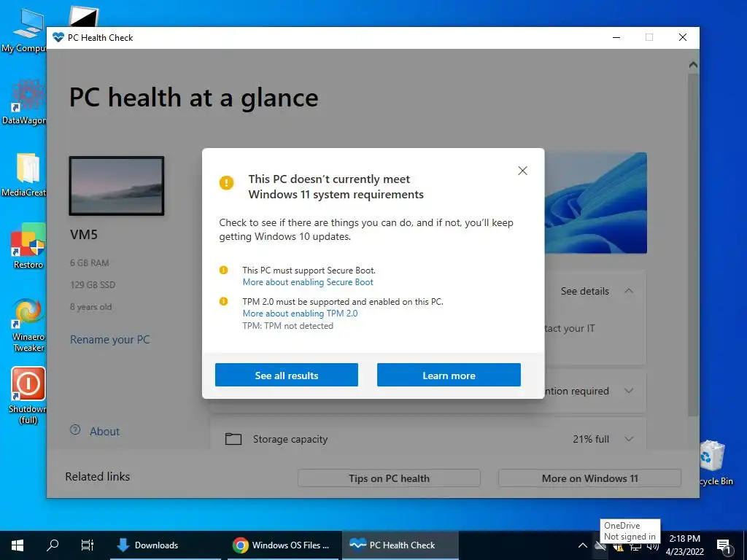Click PC Health Check taskbar button

(400, 545)
